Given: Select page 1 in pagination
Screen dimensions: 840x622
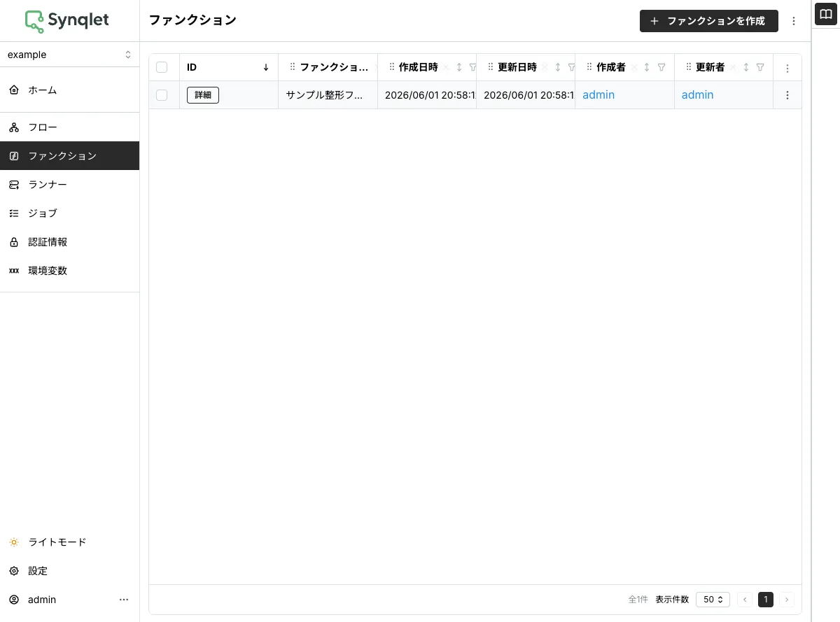Looking at the screenshot, I should pyautogui.click(x=766, y=600).
